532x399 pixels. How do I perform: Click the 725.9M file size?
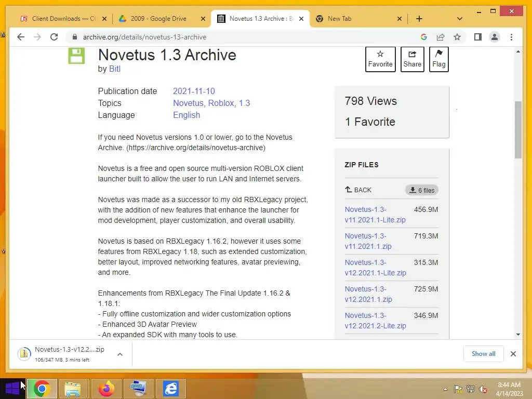pyautogui.click(x=426, y=289)
